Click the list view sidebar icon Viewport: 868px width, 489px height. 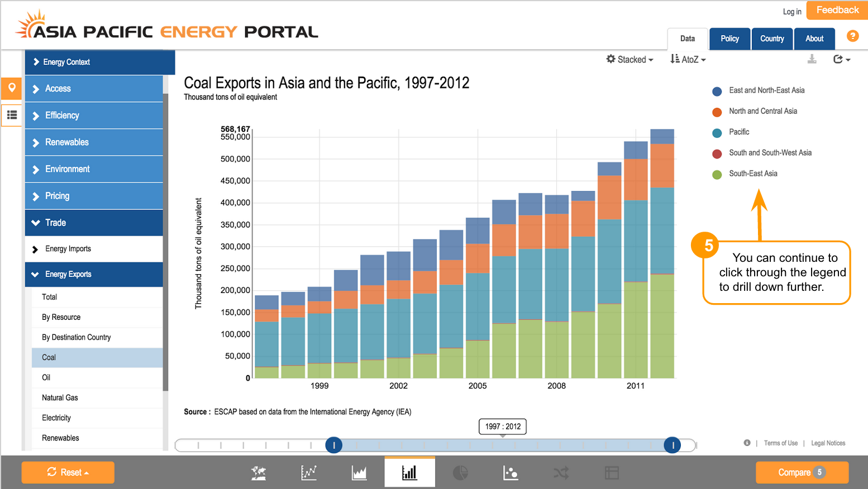(12, 115)
